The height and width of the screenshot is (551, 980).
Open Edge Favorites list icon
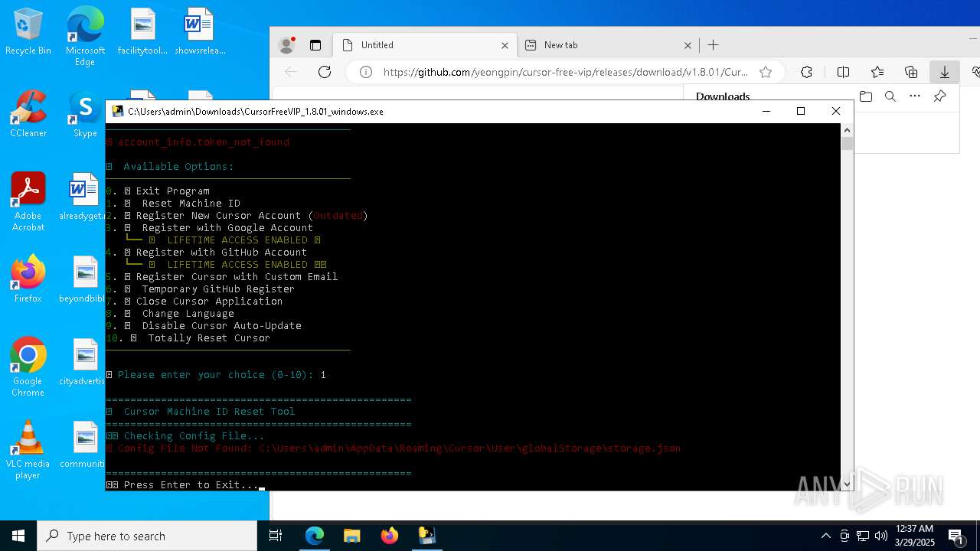[x=877, y=72]
